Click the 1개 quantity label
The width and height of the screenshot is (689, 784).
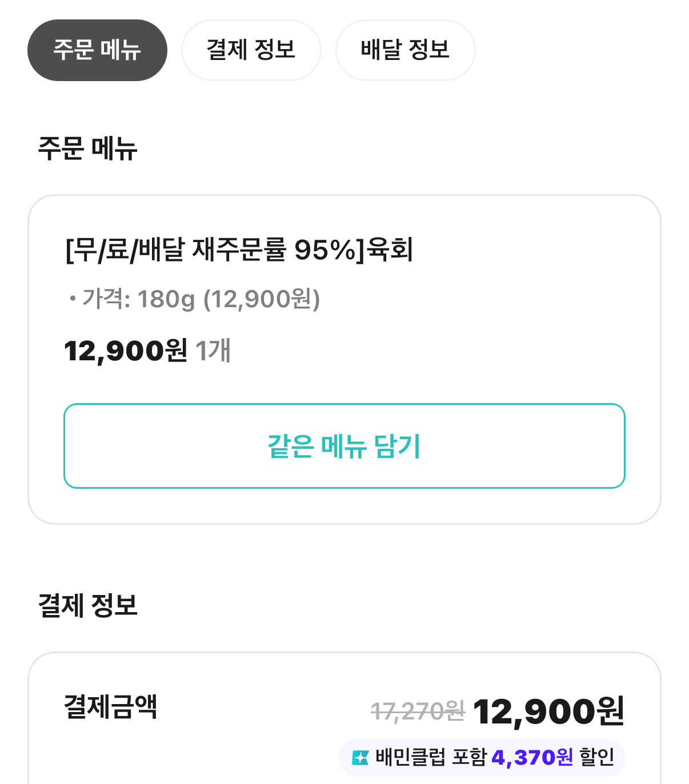click(x=213, y=351)
